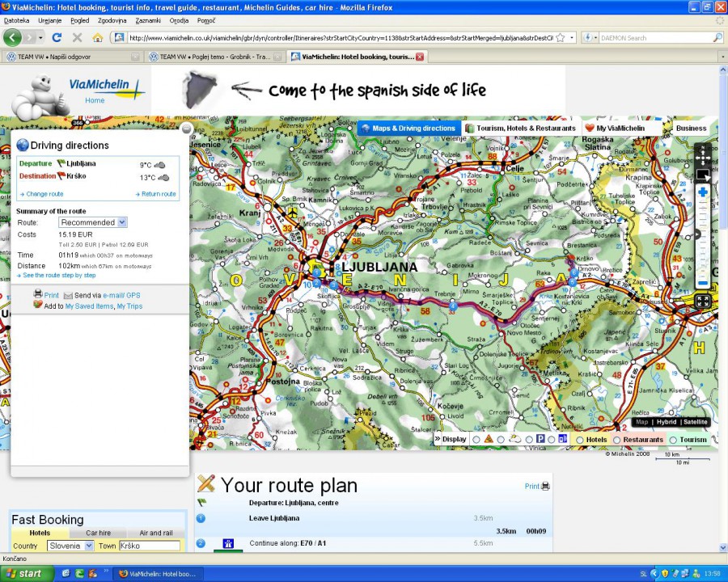This screenshot has width=728, height=582.
Task: Expand the map to full screen
Action: click(x=702, y=301)
